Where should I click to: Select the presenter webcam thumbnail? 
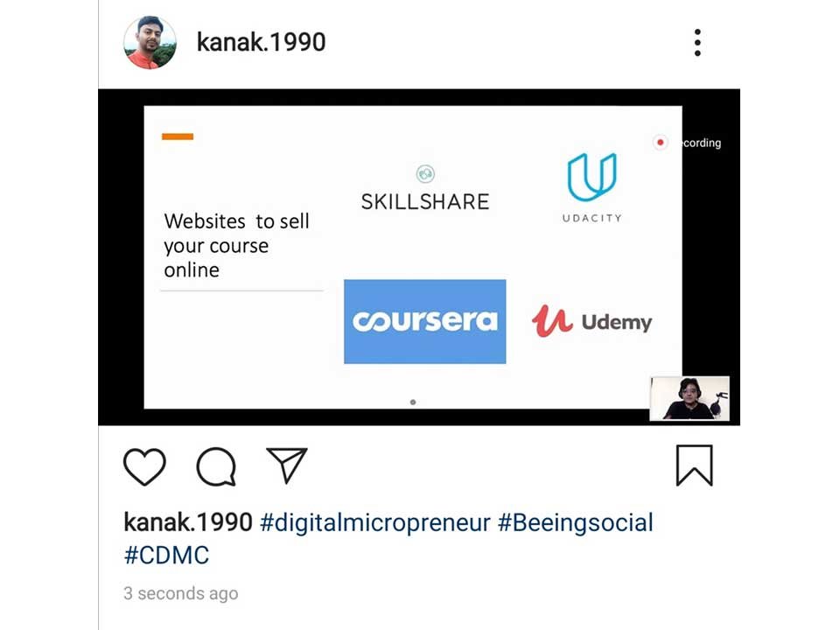689,398
